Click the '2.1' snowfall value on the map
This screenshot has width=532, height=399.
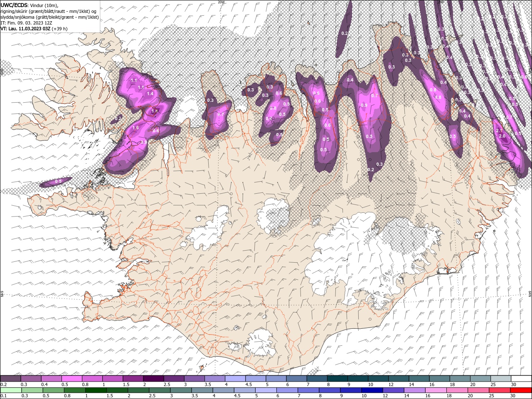tap(500, 131)
